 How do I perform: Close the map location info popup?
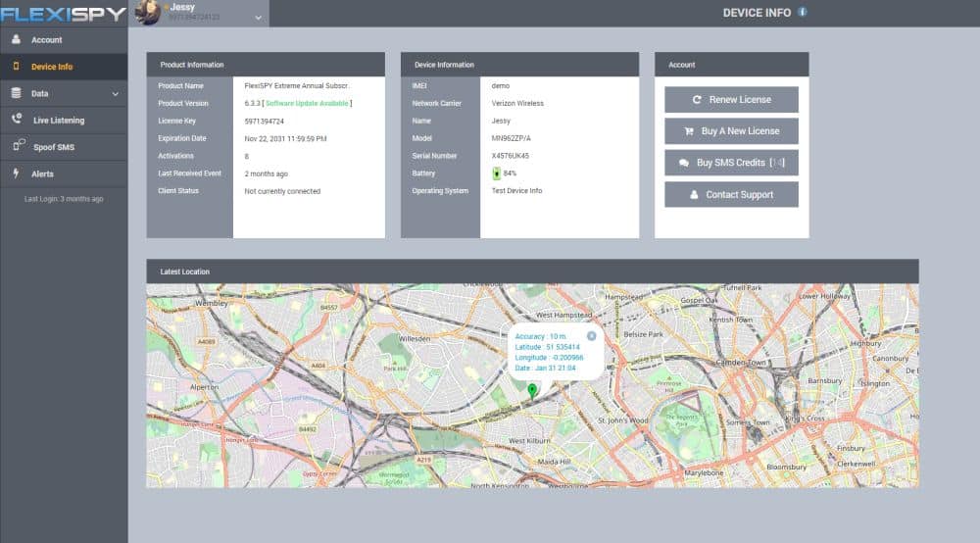pyautogui.click(x=591, y=336)
